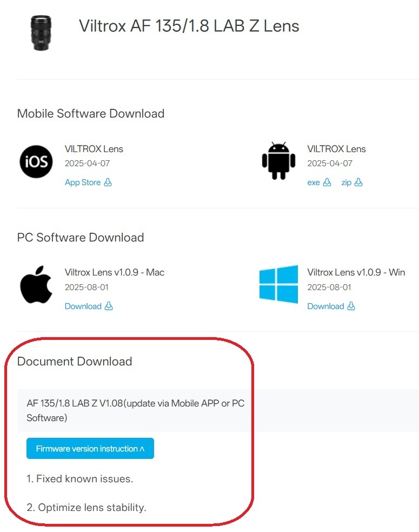Click the Mac download arrow icon
The height and width of the screenshot is (532, 419).
[109, 306]
